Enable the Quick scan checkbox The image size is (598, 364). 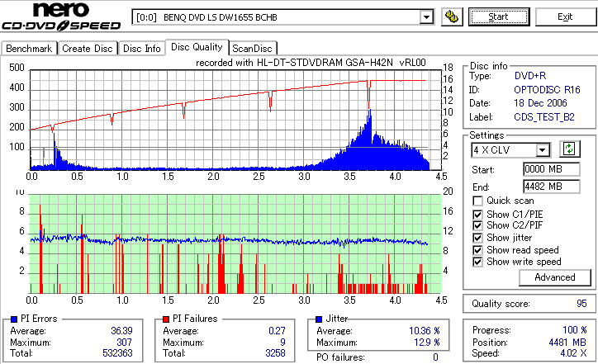click(477, 201)
